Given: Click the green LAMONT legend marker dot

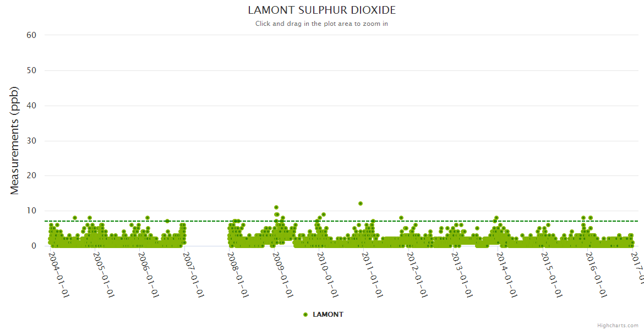Looking at the screenshot, I should [305, 315].
